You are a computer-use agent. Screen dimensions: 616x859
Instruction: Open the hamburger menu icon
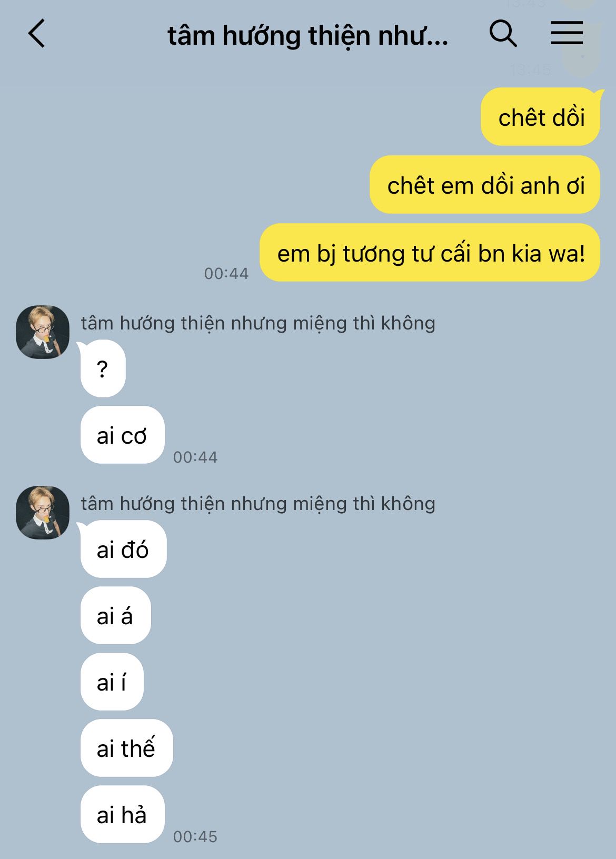(567, 33)
